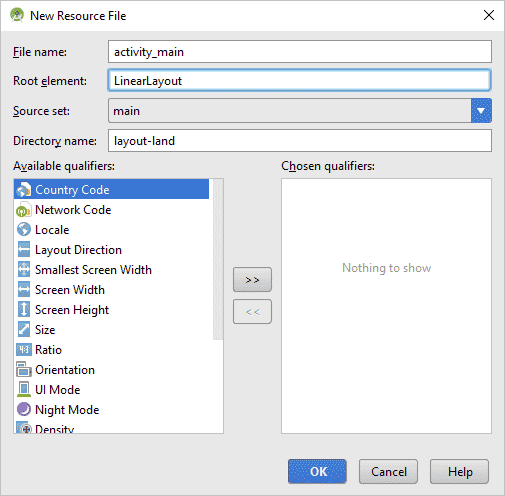Click the available qualifiers list scrollbar
Screen dimensions: 505x496
point(218,259)
